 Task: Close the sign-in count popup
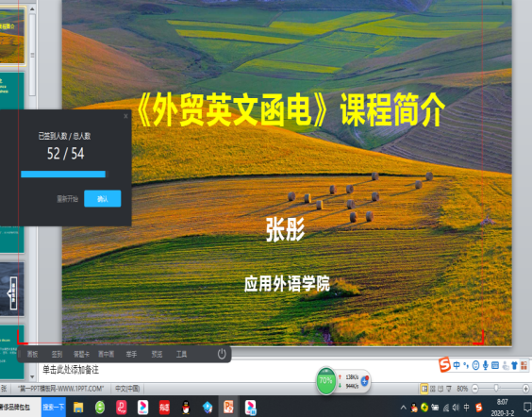point(125,116)
